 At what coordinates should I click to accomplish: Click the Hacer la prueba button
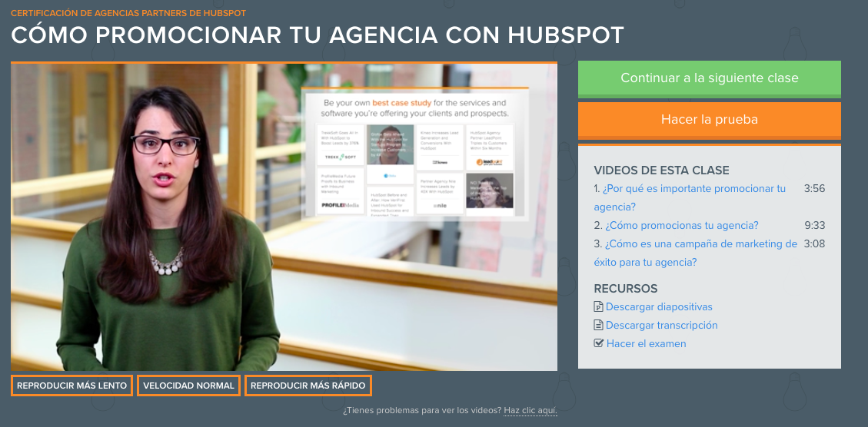[709, 120]
